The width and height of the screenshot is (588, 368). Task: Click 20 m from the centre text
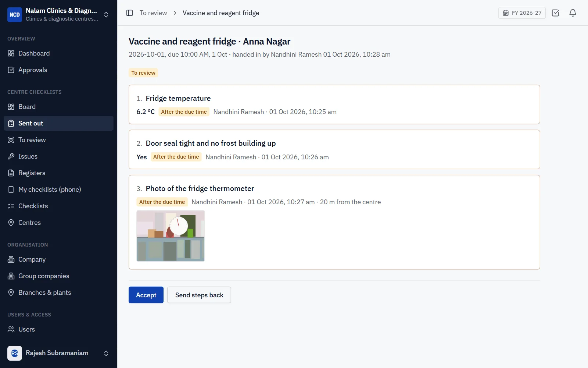click(x=350, y=202)
